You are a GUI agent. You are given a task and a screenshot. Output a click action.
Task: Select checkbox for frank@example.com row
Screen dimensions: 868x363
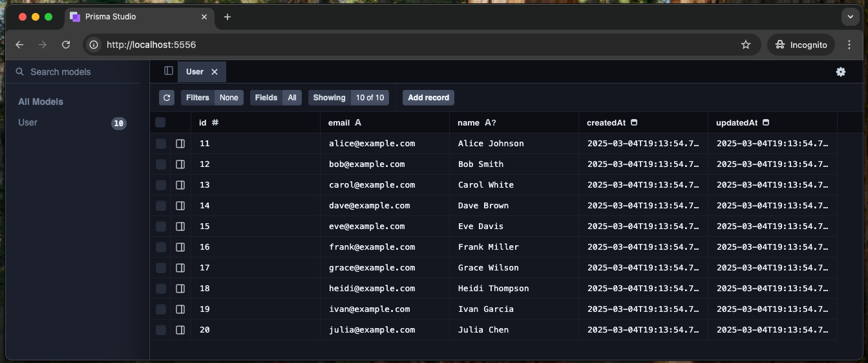(160, 247)
